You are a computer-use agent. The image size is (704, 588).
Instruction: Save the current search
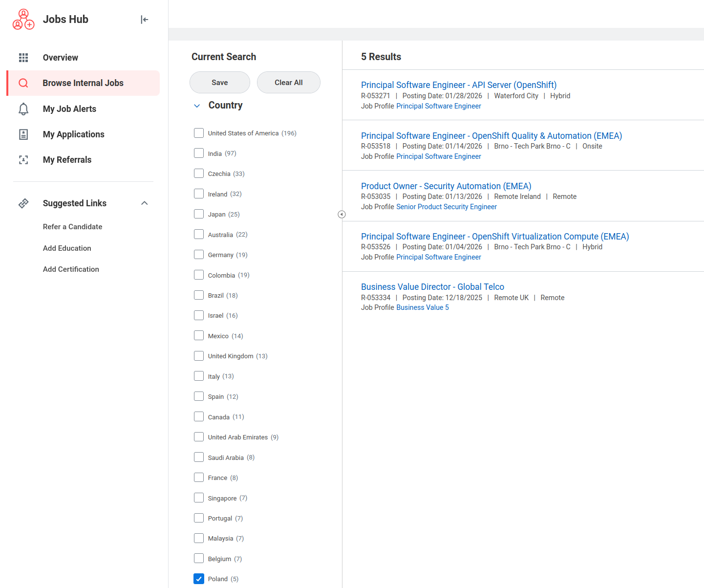pyautogui.click(x=219, y=83)
